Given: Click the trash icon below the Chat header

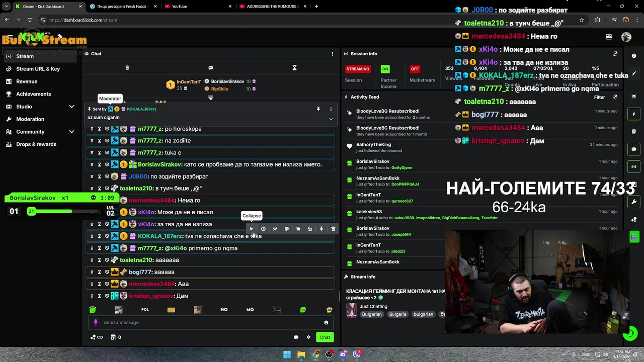Looking at the screenshot, I should pyautogui.click(x=127, y=67).
